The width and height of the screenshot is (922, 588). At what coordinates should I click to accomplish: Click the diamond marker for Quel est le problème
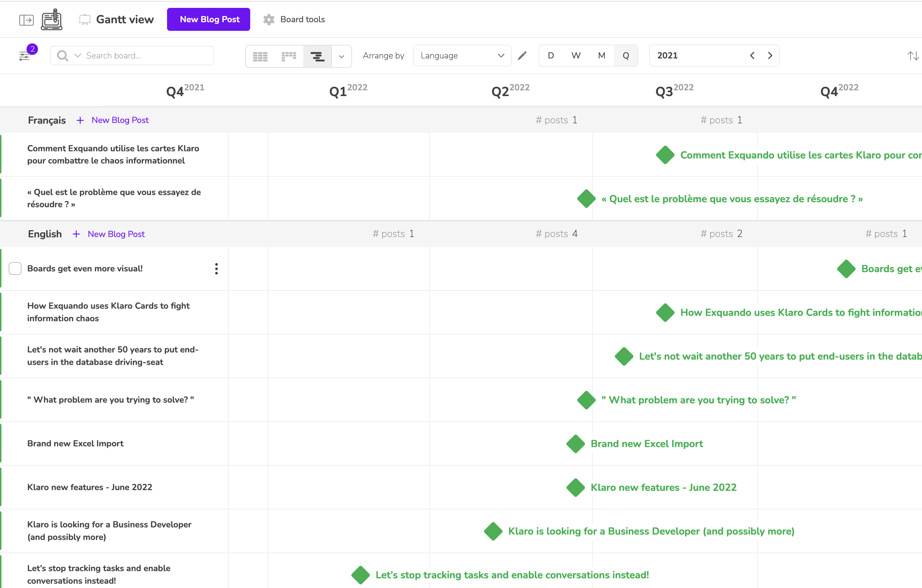[586, 199]
